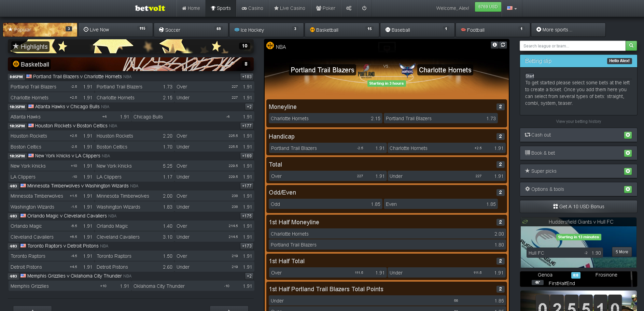Select 1st Half Total Under 111.5
Viewport: 644px width, 311px height.
(x=446, y=273)
